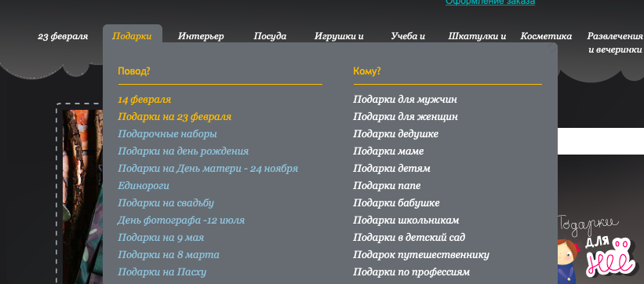
Task: Open Подарки на 8 марта
Action: coord(169,255)
